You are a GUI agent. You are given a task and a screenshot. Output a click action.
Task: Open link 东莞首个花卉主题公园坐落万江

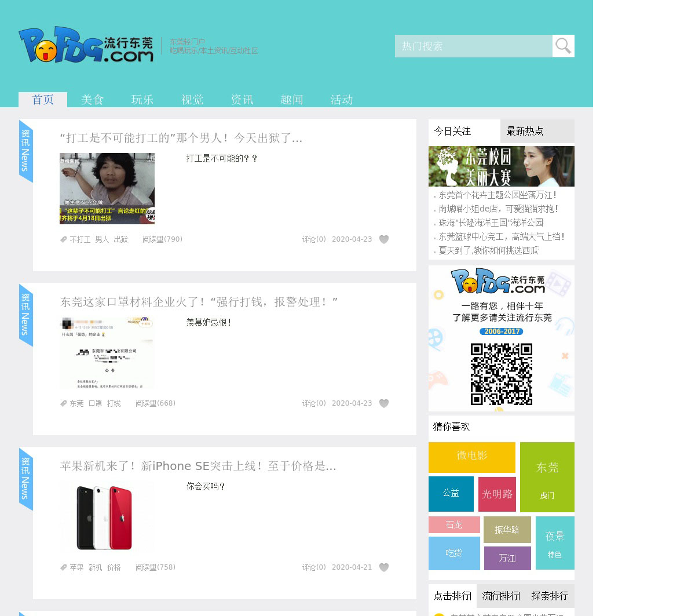498,195
